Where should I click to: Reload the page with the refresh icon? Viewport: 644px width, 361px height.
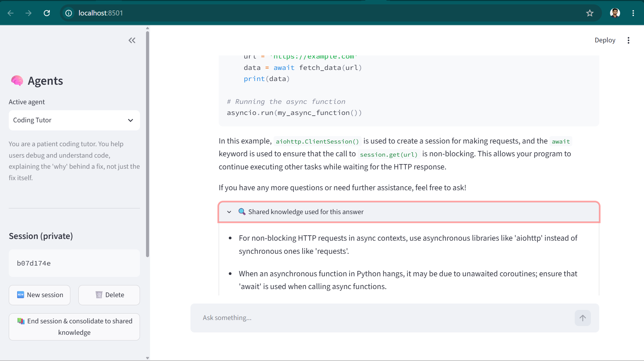coord(47,13)
